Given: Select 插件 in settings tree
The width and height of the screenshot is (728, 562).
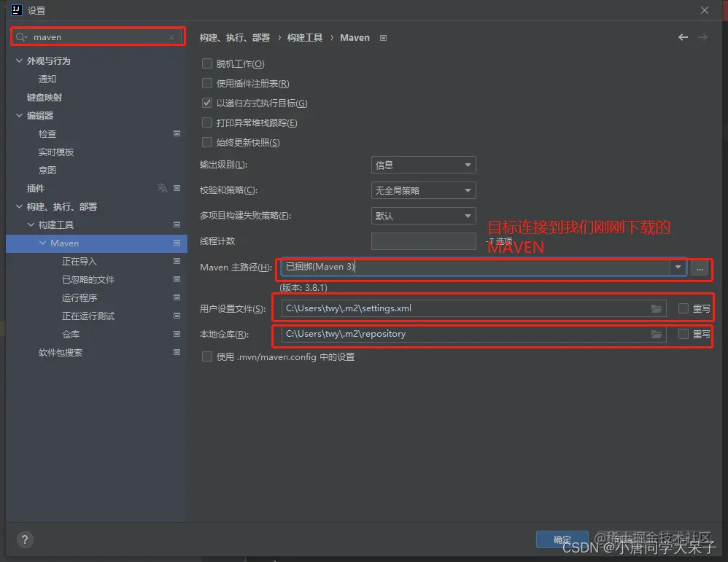Looking at the screenshot, I should click(x=36, y=188).
